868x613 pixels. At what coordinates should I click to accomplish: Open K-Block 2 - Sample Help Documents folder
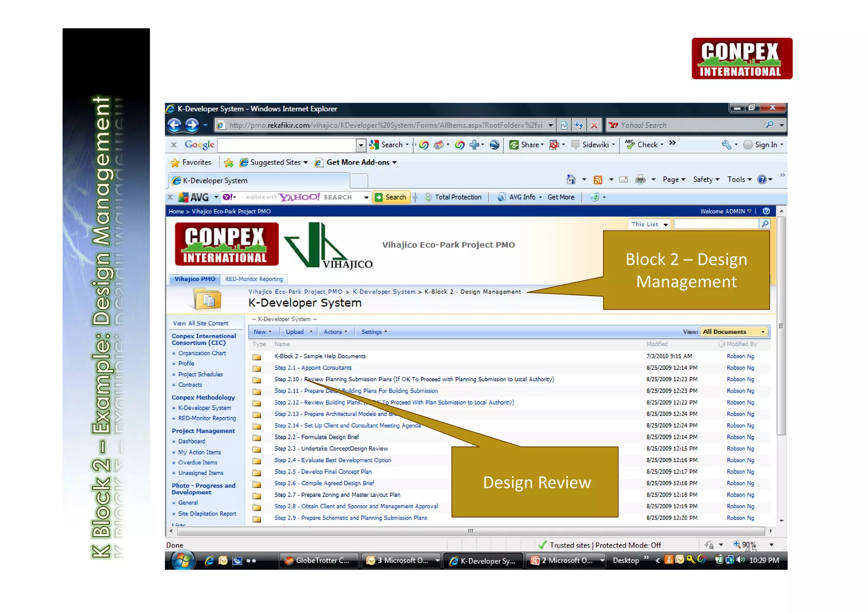[320, 356]
